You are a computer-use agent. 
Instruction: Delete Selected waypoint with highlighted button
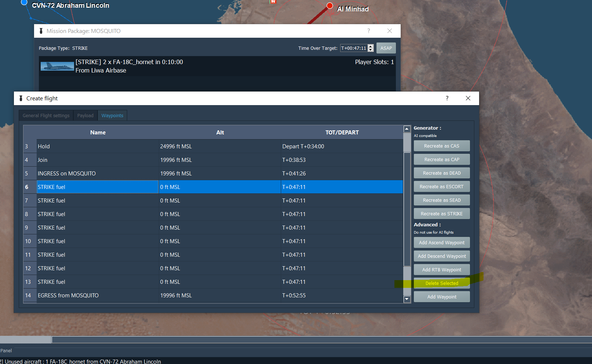(x=441, y=283)
